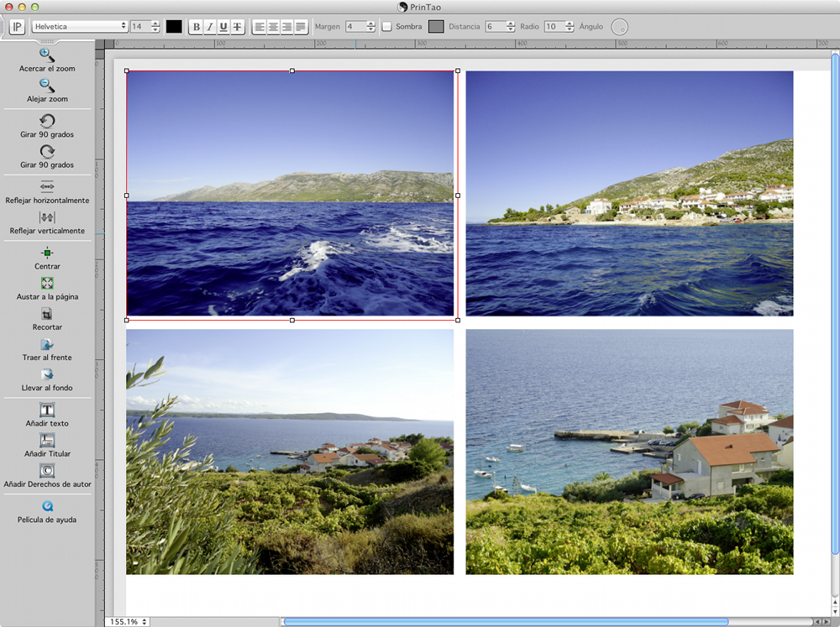
Task: Open the 155.1% zoom level dropdown
Action: (x=128, y=622)
